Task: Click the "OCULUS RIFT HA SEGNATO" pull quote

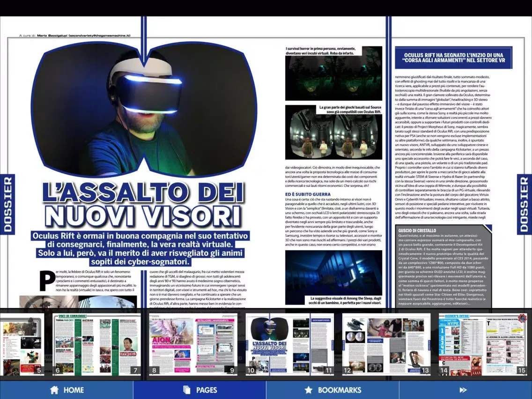Action: pyautogui.click(x=454, y=58)
